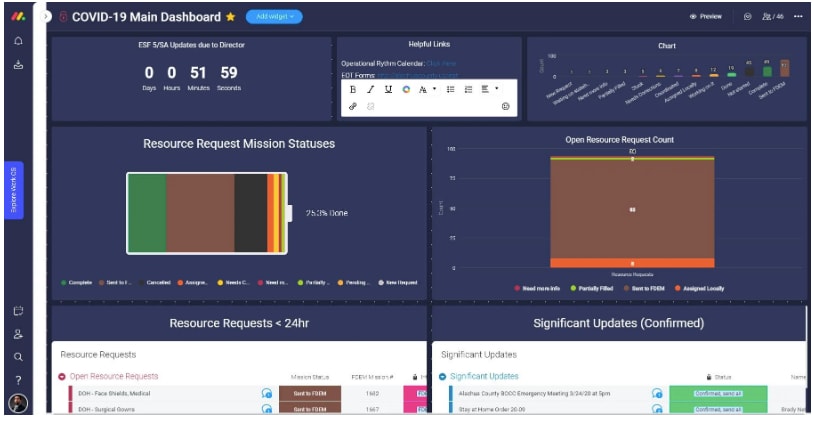Open updates bubble for DOH - Surgical Gowns row

267,409
